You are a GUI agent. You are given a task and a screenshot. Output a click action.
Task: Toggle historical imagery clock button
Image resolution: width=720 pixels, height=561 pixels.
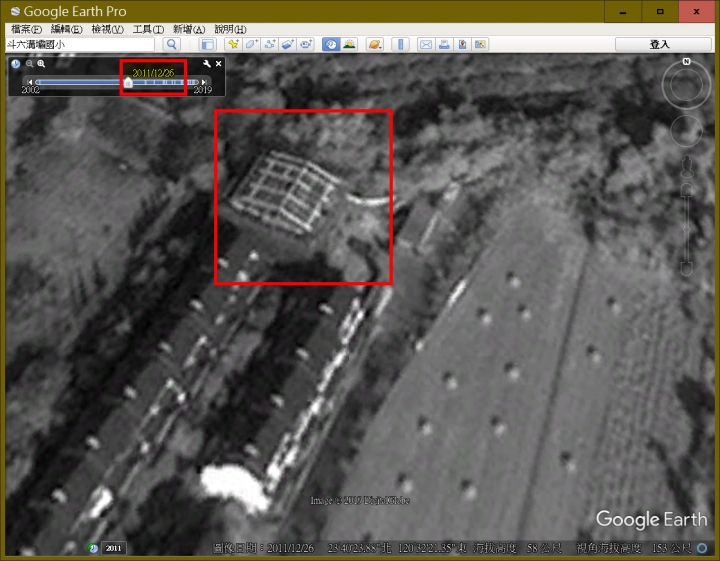pyautogui.click(x=331, y=45)
